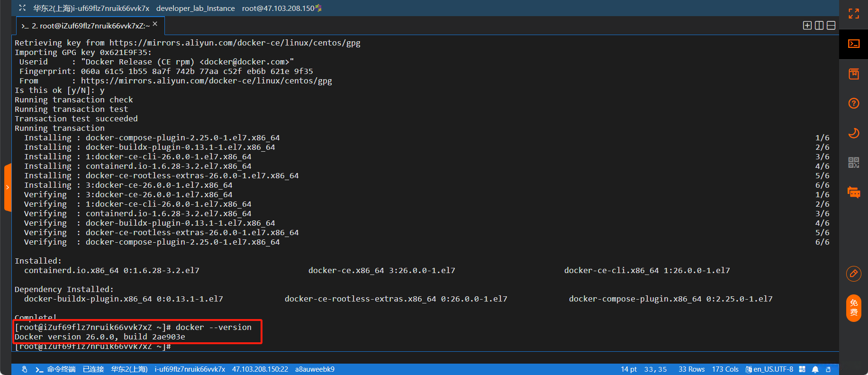Screen dimensions: 868x375
Task: Open the terminal panel in the right sidebar
Action: (x=854, y=44)
